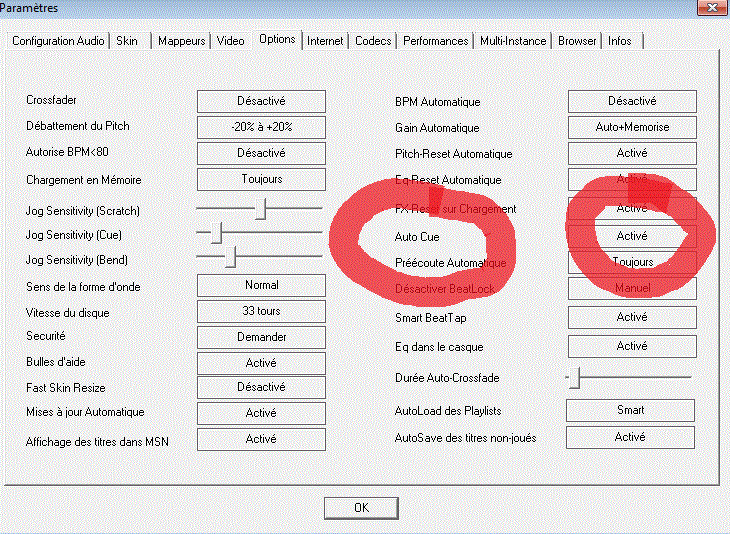Change AutoLoad des Playlists Smart value
This screenshot has width=746, height=550.
coord(630,410)
